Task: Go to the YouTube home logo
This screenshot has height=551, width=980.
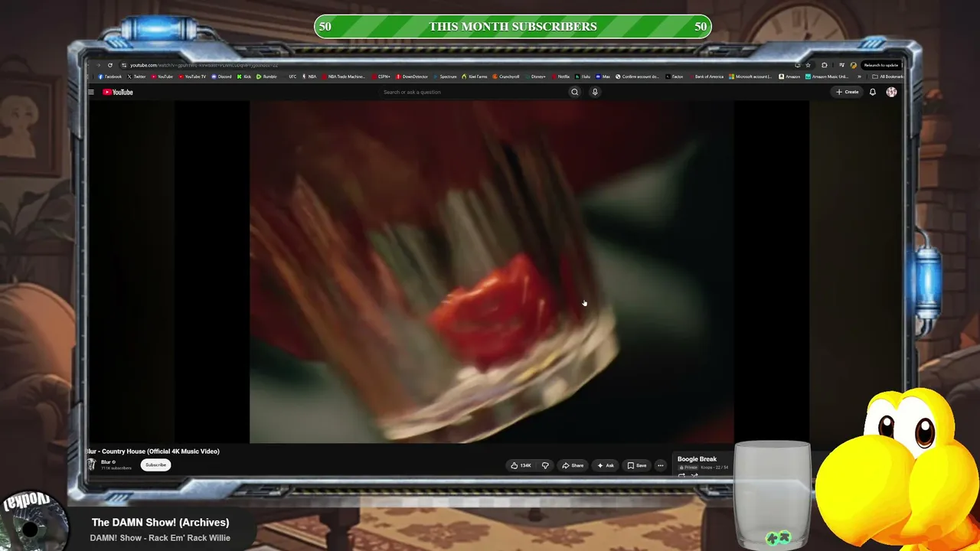Action: [118, 92]
